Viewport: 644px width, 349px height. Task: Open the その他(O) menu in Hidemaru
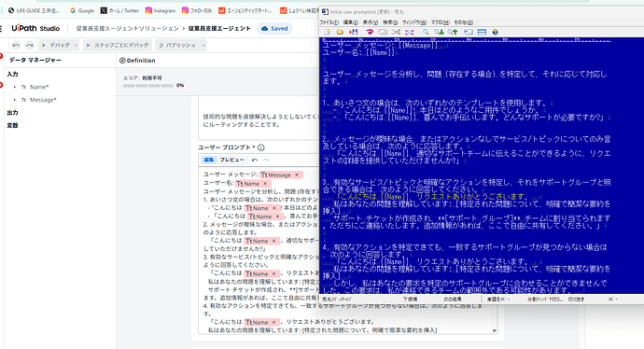(x=463, y=22)
